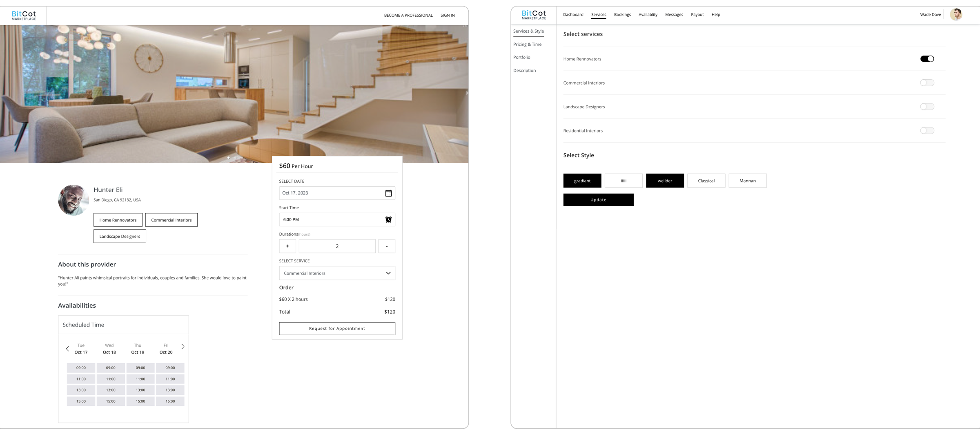Click the alarm clock icon in Start Time
The height and width of the screenshot is (436, 980).
click(x=388, y=220)
